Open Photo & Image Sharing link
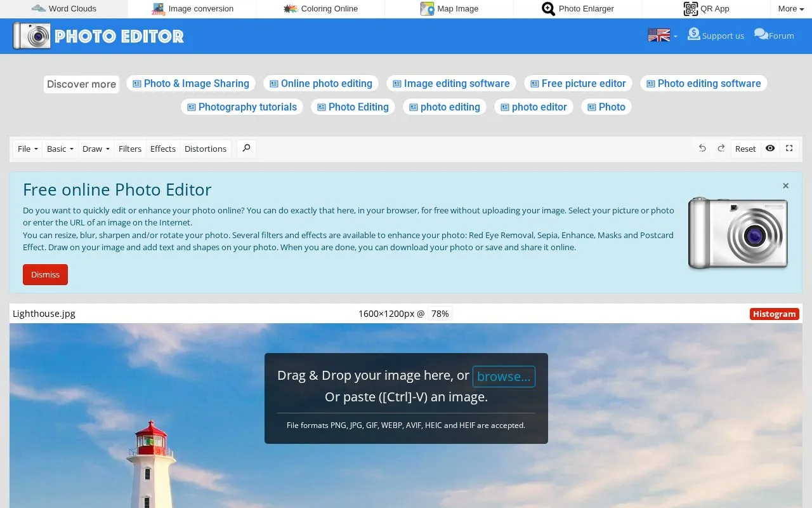Image resolution: width=812 pixels, height=508 pixels. (191, 83)
